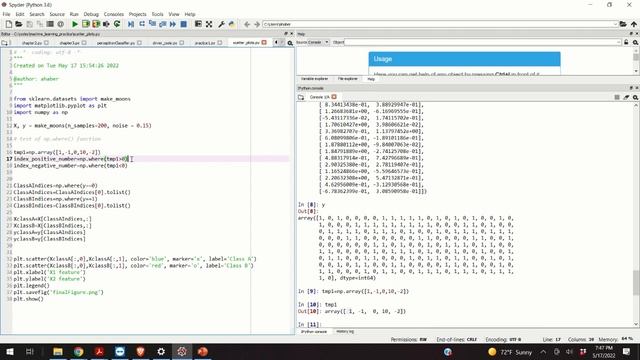Open Windows Start menu
Viewport: 640px width, 360px height.
(x=10, y=351)
